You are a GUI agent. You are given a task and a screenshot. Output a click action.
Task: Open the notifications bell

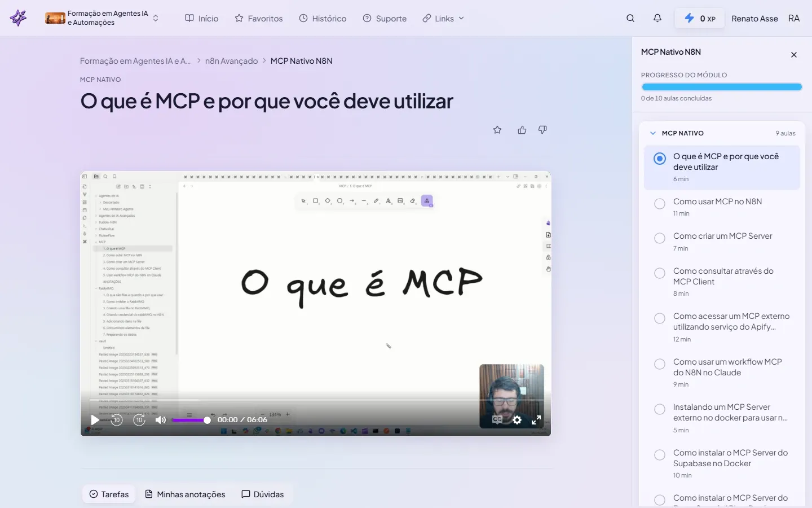657,18
